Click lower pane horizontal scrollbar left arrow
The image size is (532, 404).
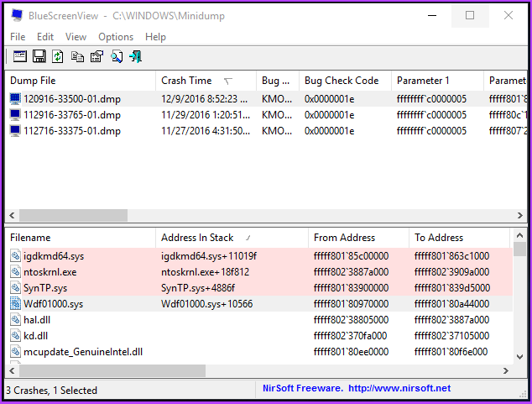click(x=12, y=370)
